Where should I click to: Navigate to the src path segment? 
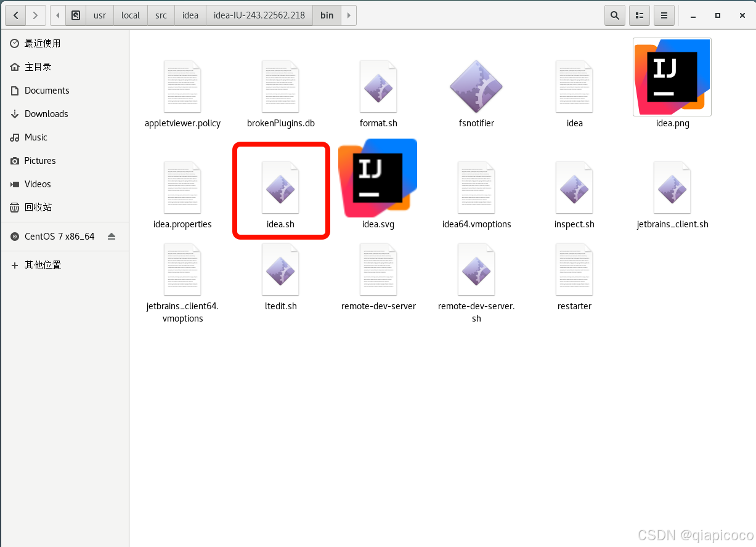pyautogui.click(x=161, y=15)
